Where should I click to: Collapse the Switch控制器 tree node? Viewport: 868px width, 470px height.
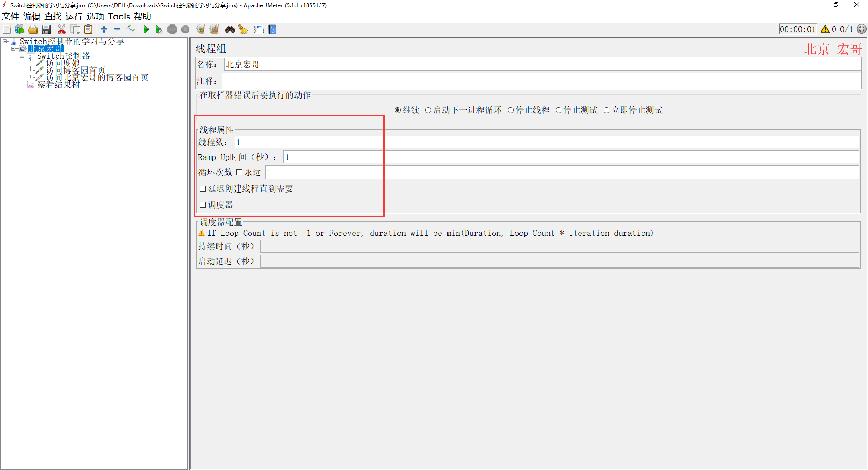point(22,56)
